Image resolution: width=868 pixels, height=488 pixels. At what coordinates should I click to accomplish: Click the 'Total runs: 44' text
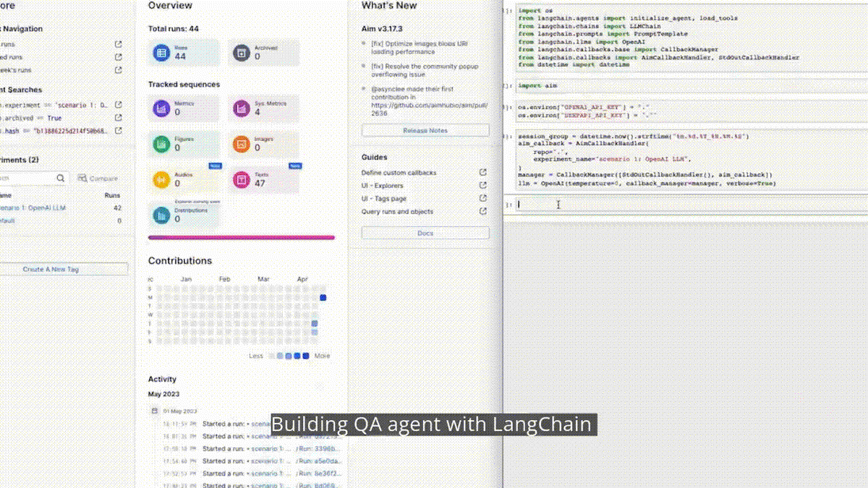coord(174,29)
